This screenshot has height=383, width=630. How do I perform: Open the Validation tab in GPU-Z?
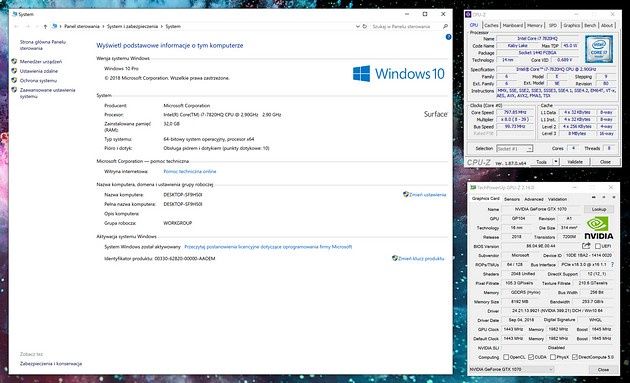click(x=557, y=199)
